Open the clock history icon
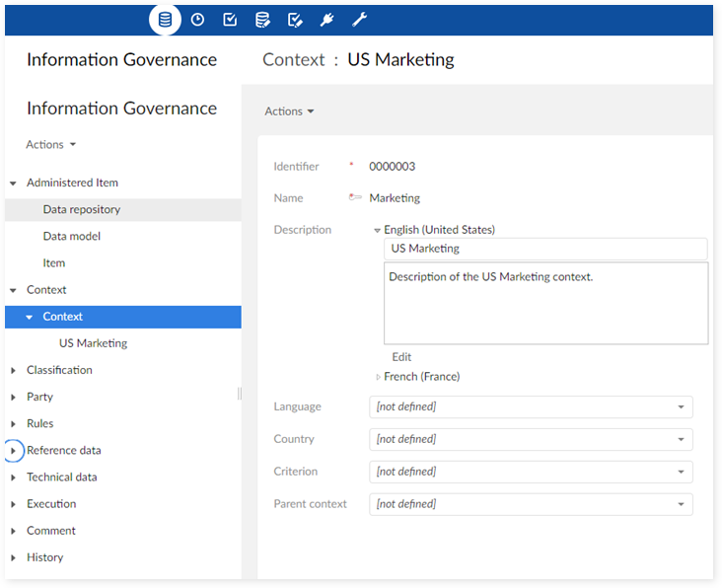722x588 pixels. point(197,20)
